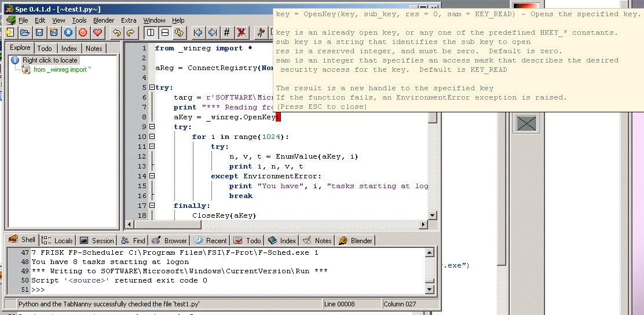Click the left arrow unindent icon

pyautogui.click(x=199, y=32)
